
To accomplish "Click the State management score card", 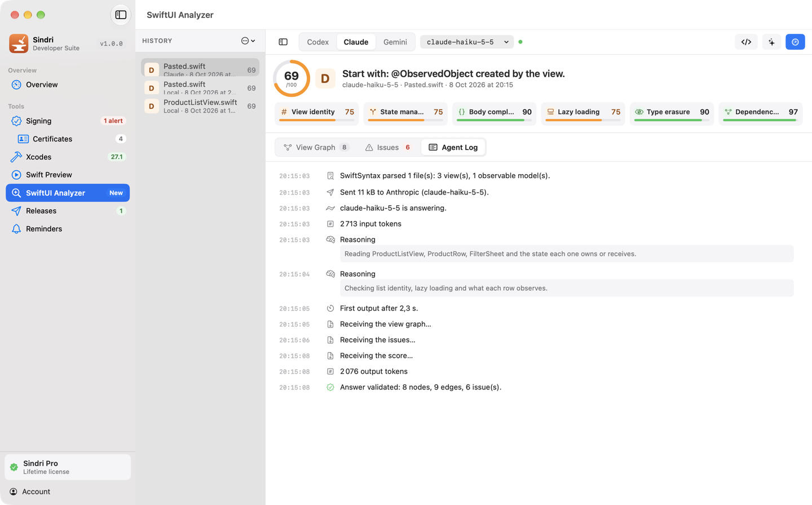I will click(405, 113).
